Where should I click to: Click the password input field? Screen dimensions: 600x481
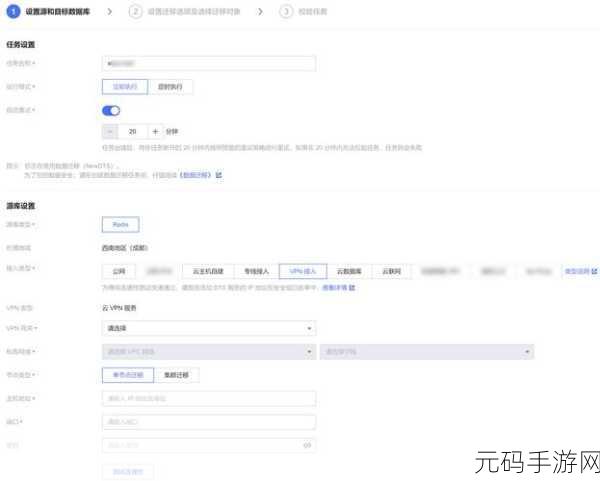pyautogui.click(x=209, y=445)
